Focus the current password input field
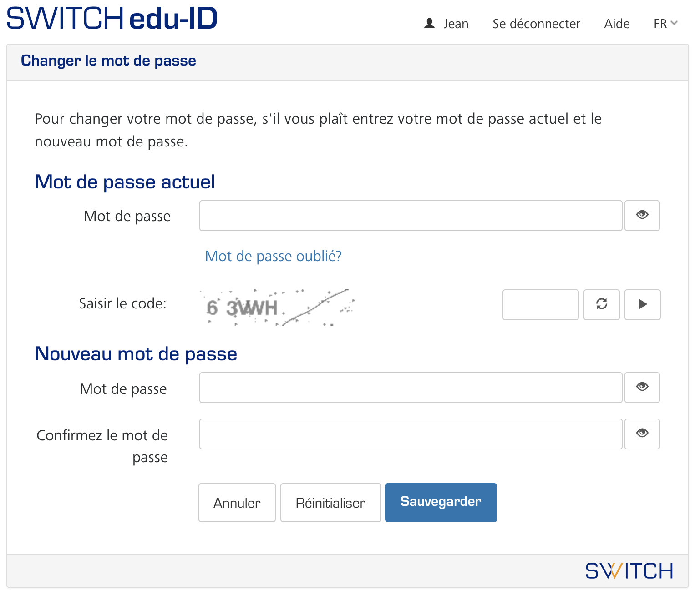 click(x=411, y=216)
